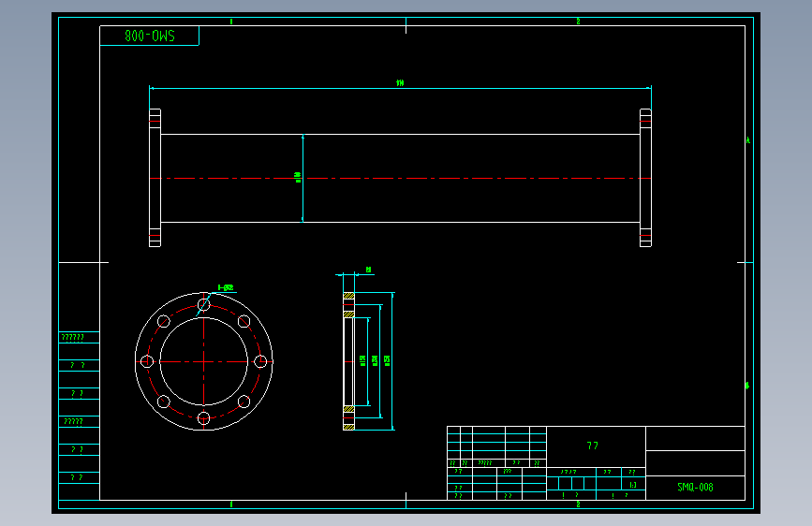Select the mirrored 800-OWS label box
812x526 pixels.
pyautogui.click(x=149, y=36)
